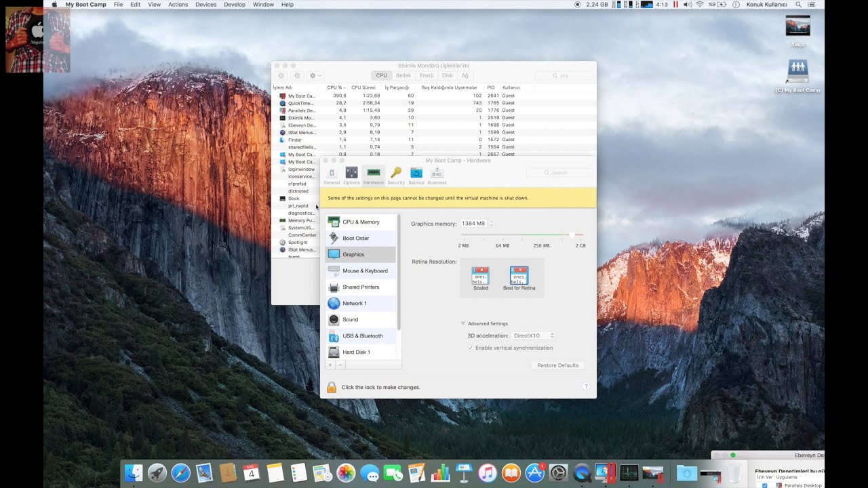The image size is (868, 488).
Task: Open the File menu
Action: (x=119, y=4)
